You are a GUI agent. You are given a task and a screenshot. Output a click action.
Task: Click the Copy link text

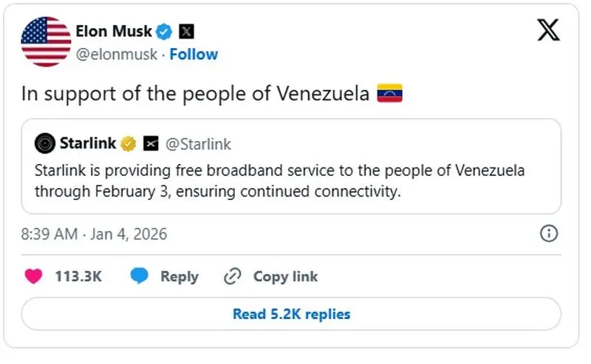(285, 277)
